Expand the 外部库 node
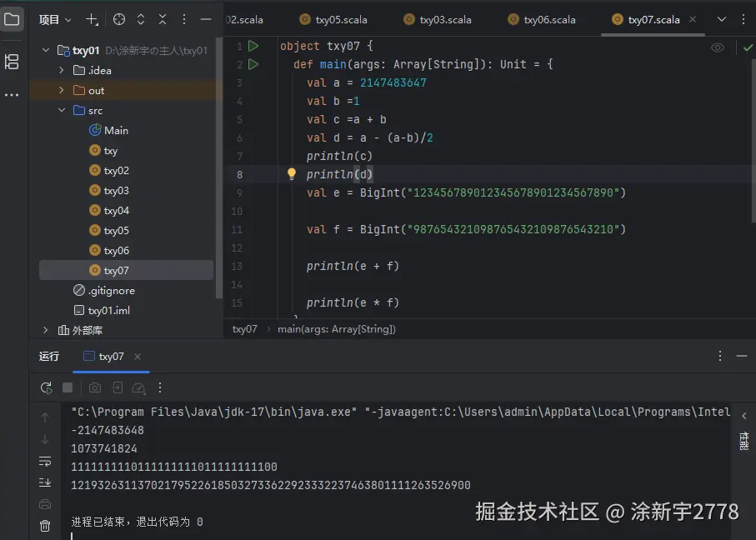Viewport: 756px width, 540px height. point(46,330)
